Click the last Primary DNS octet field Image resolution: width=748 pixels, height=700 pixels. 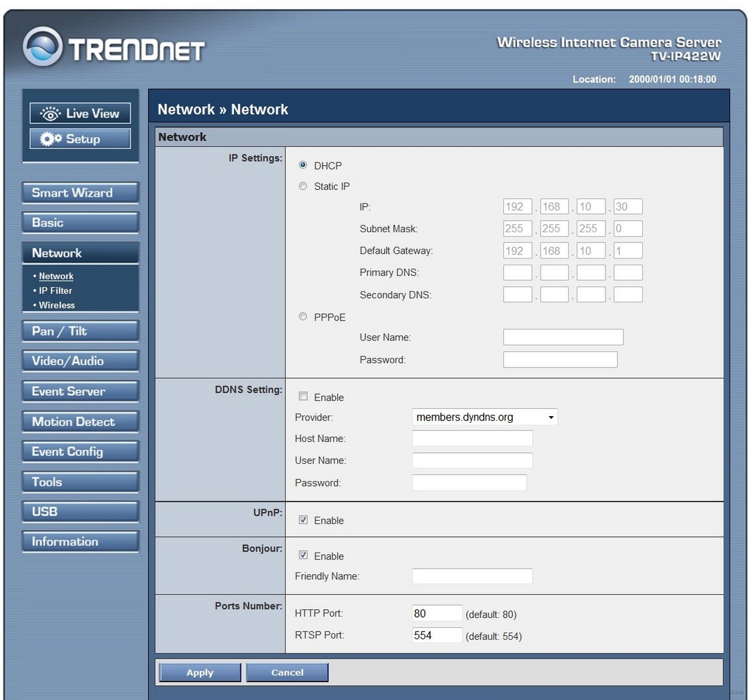[x=628, y=272]
